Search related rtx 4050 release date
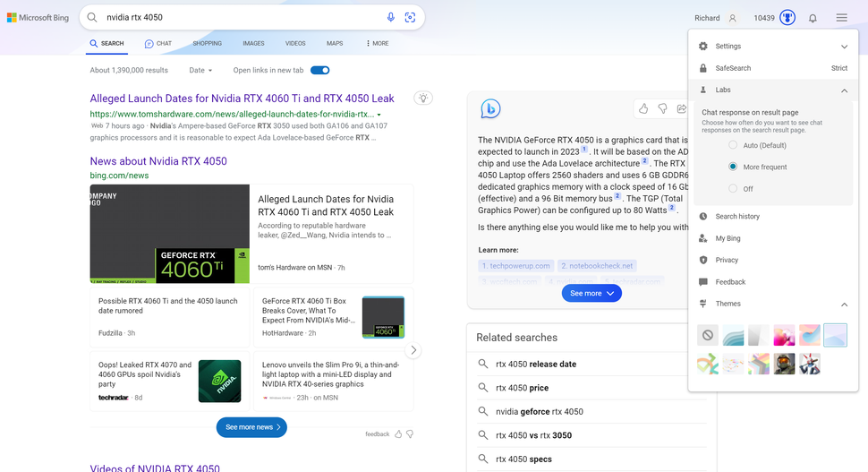This screenshot has height=472, width=868. [x=536, y=364]
